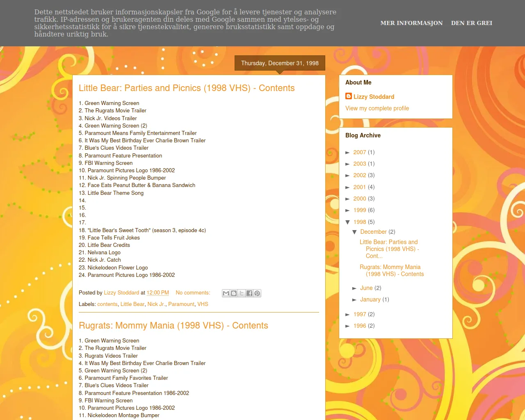
Task: Open the No comments link
Action: (193, 293)
